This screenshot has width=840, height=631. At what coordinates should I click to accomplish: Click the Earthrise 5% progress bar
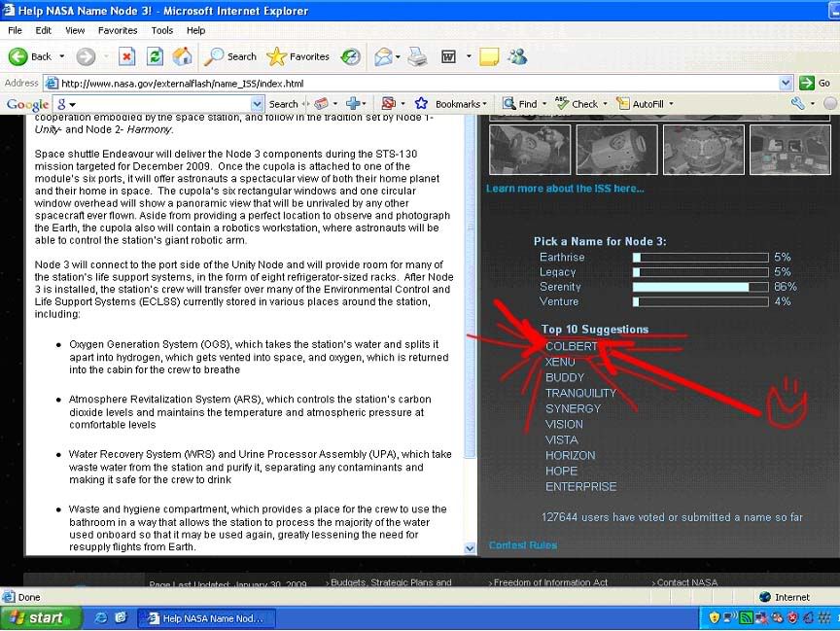click(x=701, y=258)
